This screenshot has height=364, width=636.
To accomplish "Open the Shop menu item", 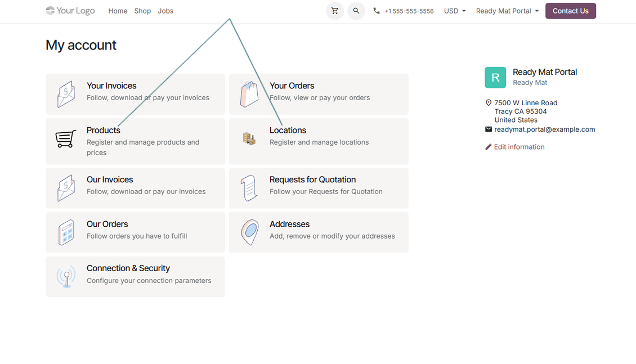I will point(142,11).
